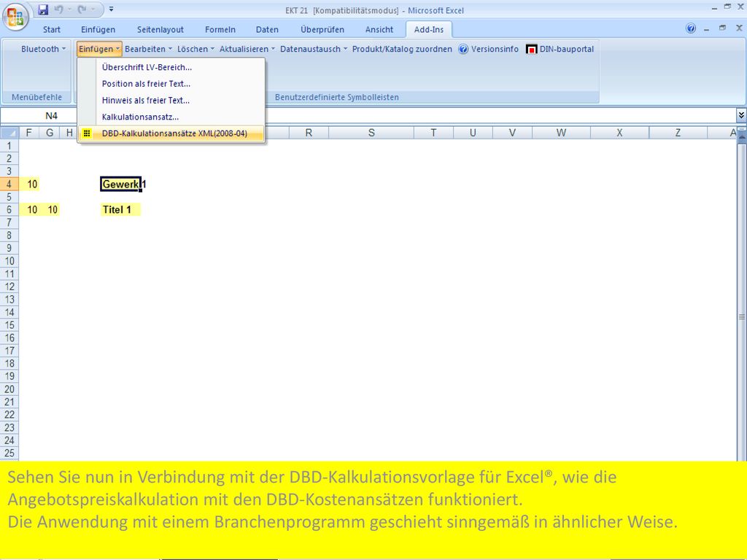Click the Save disk icon

(x=43, y=9)
